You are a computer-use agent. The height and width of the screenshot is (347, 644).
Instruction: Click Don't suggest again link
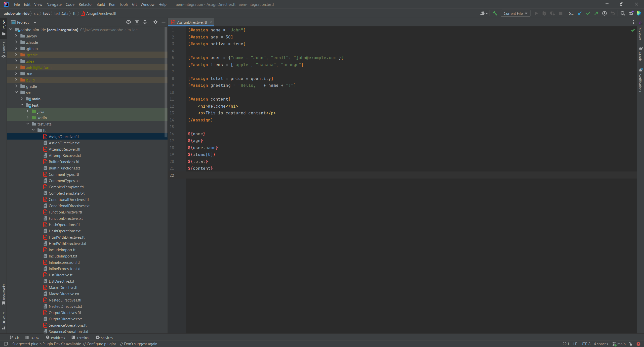[x=140, y=344]
